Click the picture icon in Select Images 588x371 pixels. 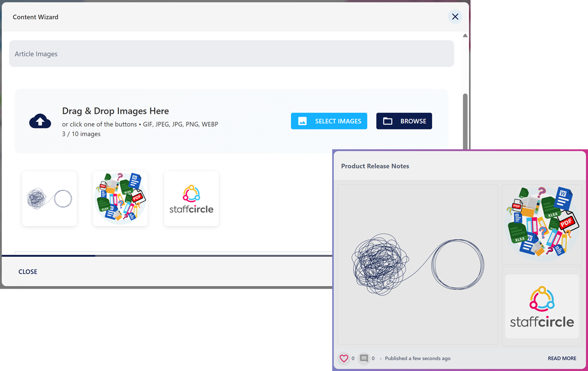[x=302, y=121]
